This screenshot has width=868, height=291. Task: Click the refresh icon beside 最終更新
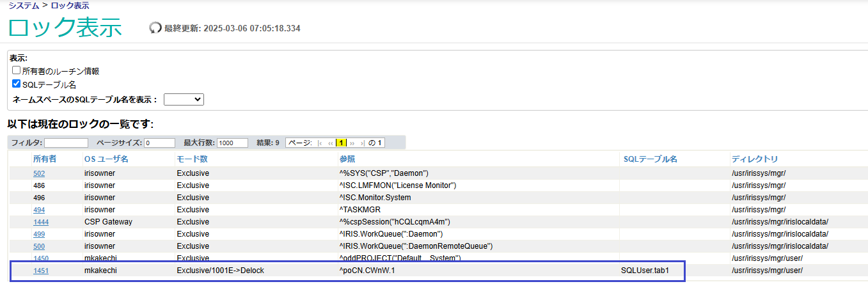click(155, 28)
